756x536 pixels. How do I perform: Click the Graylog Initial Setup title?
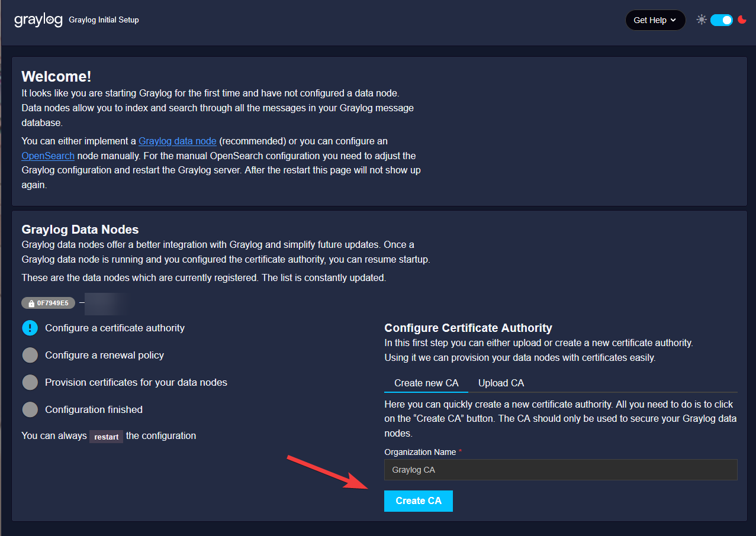(104, 20)
